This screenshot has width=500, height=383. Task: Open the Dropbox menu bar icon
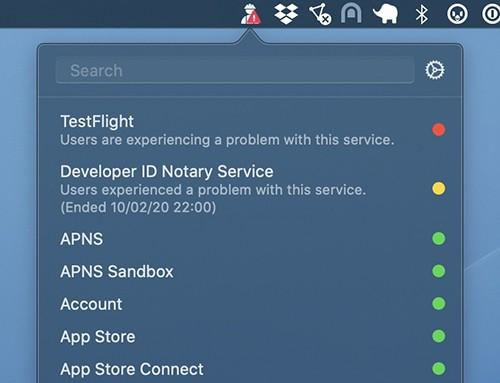(286, 14)
